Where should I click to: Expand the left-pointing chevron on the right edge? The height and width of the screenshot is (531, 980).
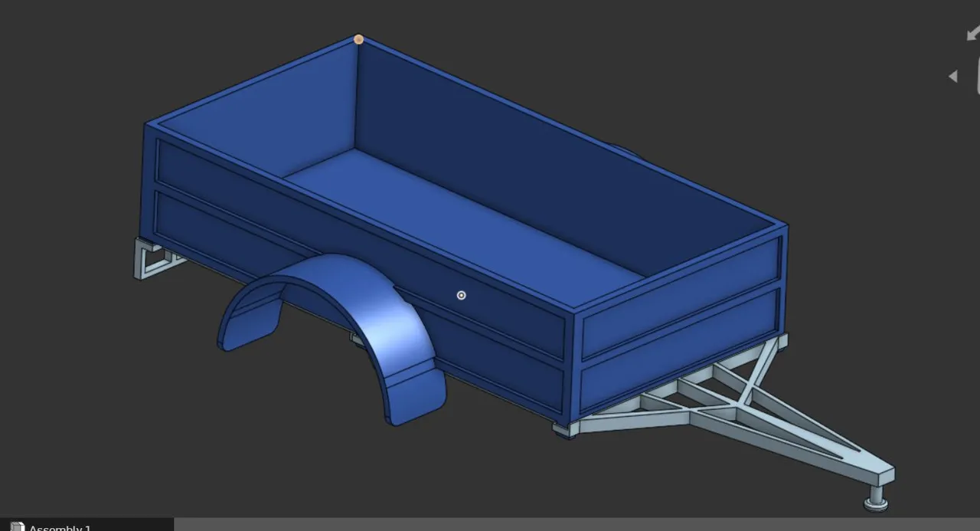[953, 76]
